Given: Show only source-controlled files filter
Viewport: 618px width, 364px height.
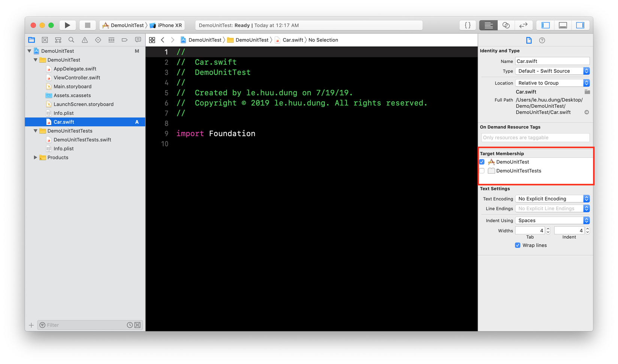Looking at the screenshot, I should pos(137,325).
